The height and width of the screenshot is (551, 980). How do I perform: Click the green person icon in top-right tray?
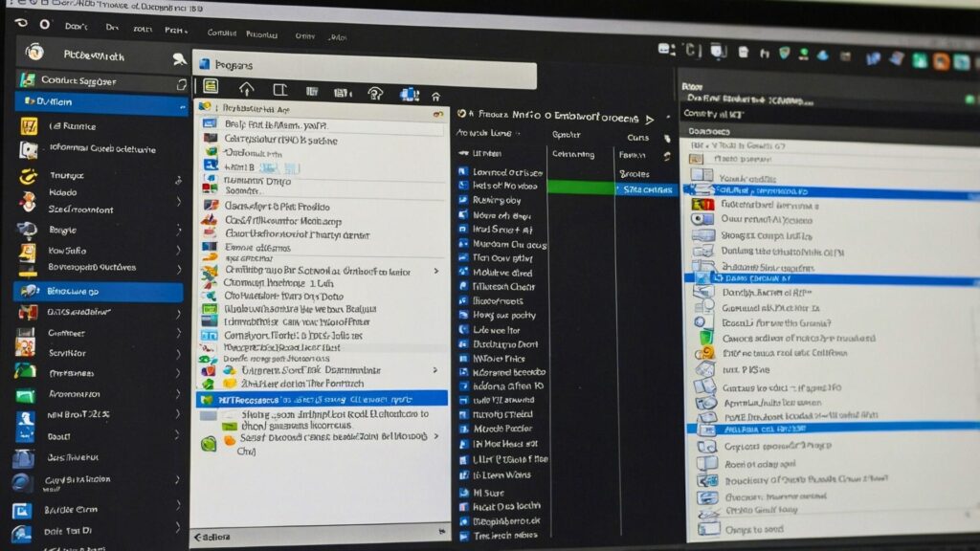pos(804,55)
